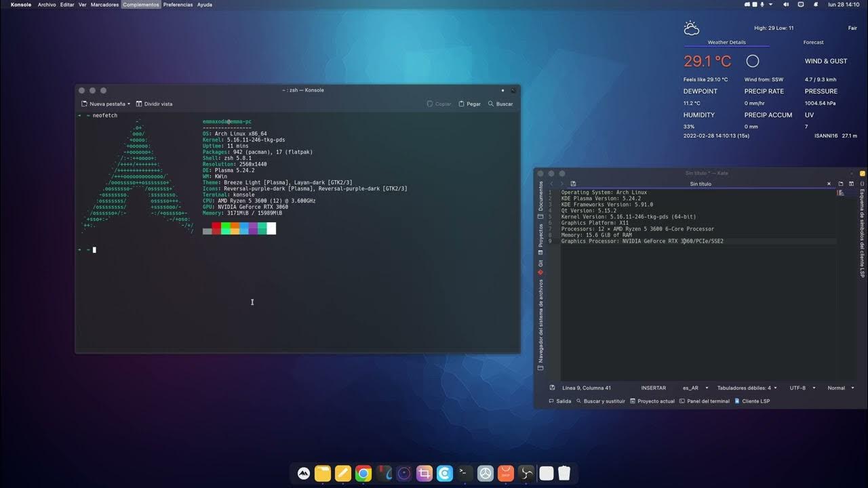Open the orange shop store dock icon
868x488 pixels.
[x=505, y=473]
